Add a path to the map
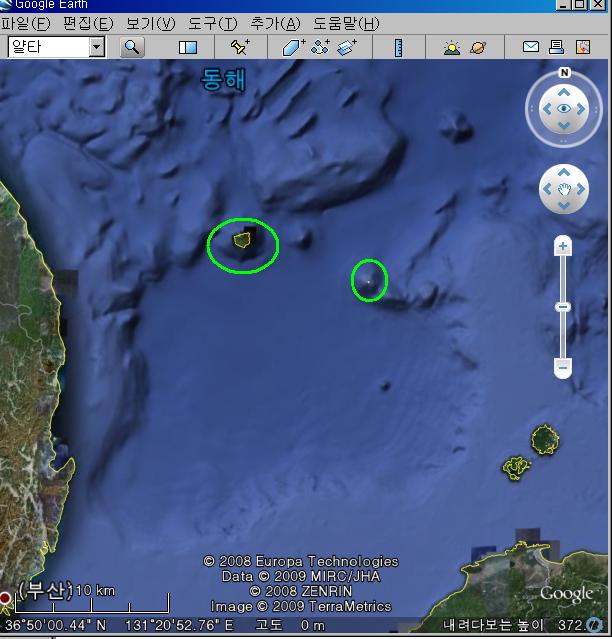This screenshot has height=639, width=612. click(x=320, y=47)
